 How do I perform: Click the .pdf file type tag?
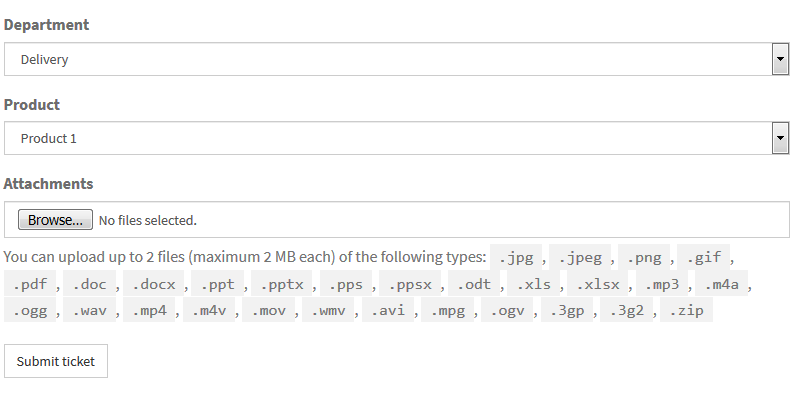[30, 284]
